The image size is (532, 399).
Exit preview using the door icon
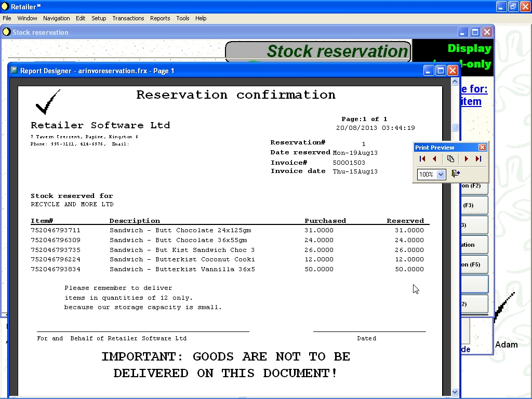coord(455,173)
